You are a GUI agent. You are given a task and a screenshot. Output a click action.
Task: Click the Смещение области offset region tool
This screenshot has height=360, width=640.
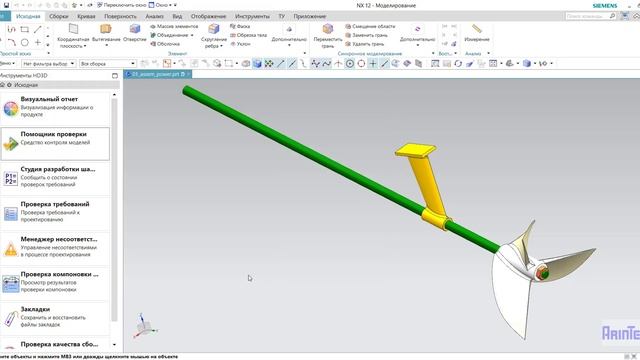(370, 26)
